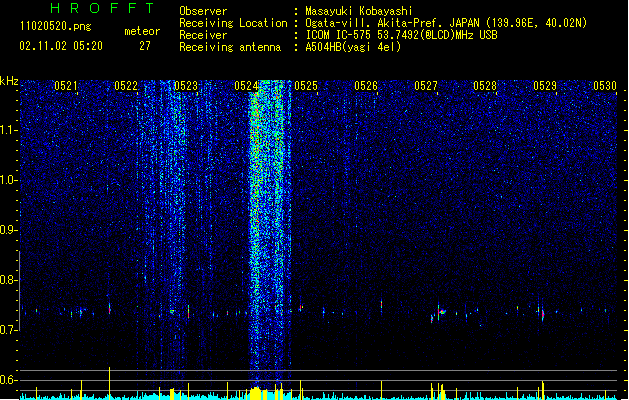
Task: Click the faint echo band near 0523
Action: 174,201
